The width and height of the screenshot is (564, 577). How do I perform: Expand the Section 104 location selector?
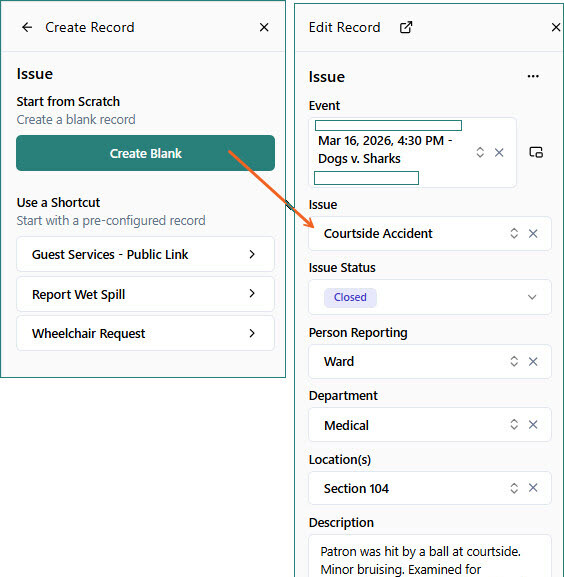514,488
